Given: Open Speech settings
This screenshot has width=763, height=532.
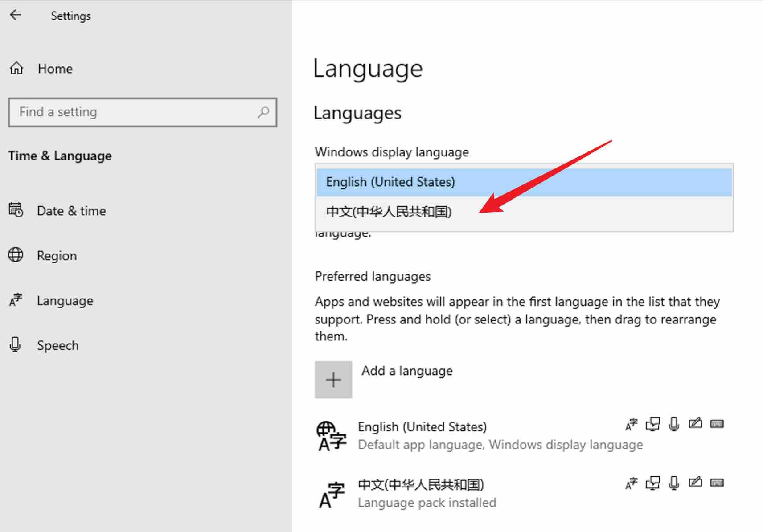Looking at the screenshot, I should (x=58, y=345).
